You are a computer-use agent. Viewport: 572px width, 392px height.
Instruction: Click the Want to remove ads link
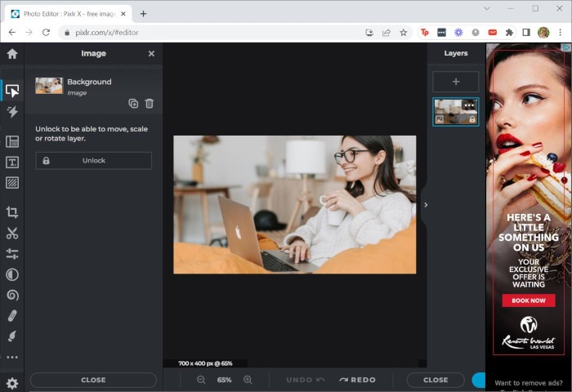pos(528,383)
